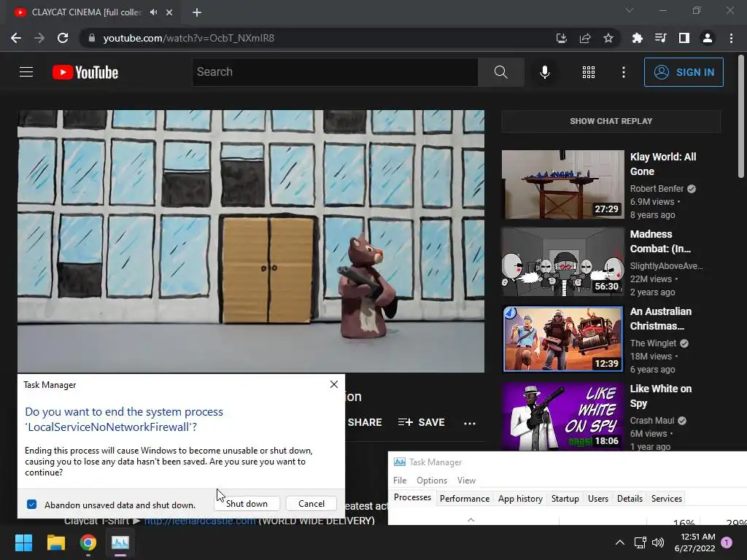Click the address bar URL
This screenshot has width=747, height=560.
click(x=189, y=38)
